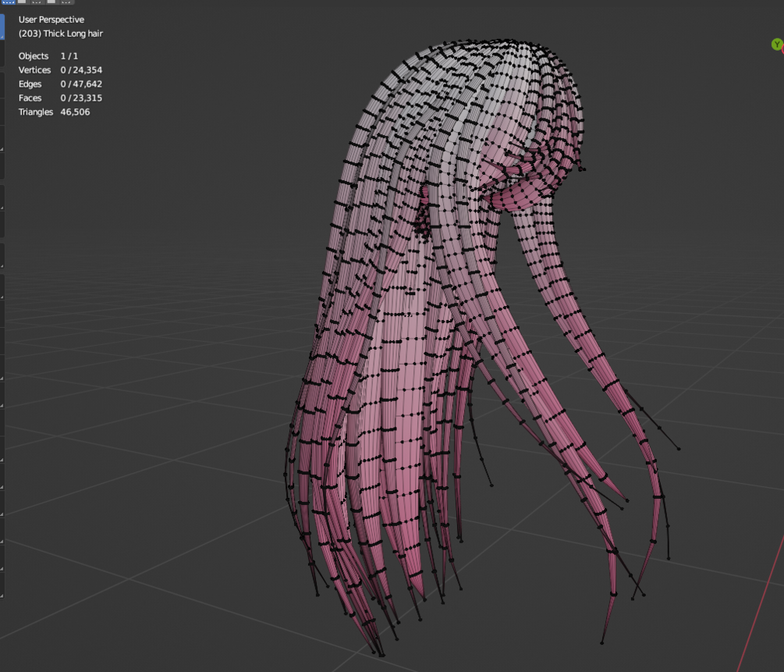Click the 'Vertices' statistics label
The image size is (784, 672).
[x=34, y=70]
